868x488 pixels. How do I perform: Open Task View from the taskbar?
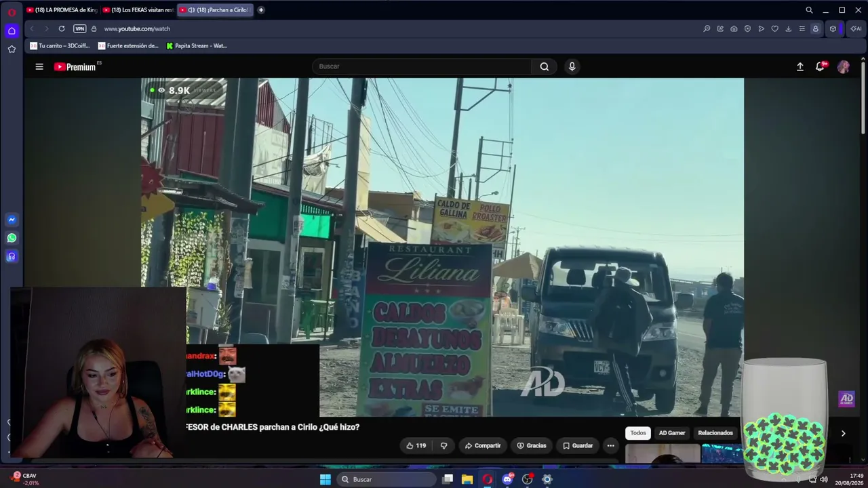point(448,479)
